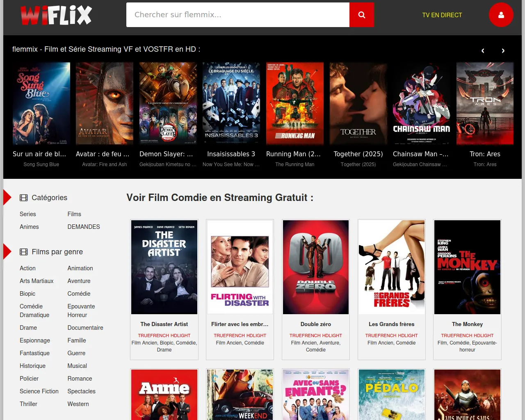Select Films category
This screenshot has height=420, width=525.
(x=74, y=214)
